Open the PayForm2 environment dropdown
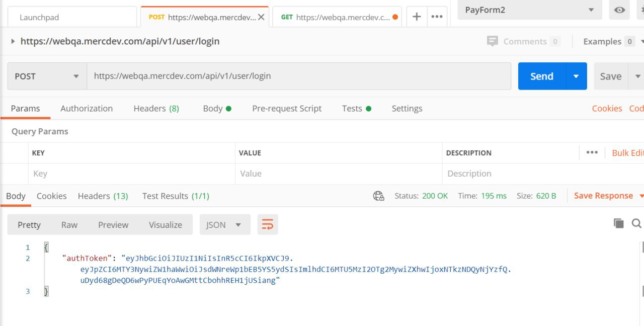The width and height of the screenshot is (644, 326). click(x=530, y=10)
